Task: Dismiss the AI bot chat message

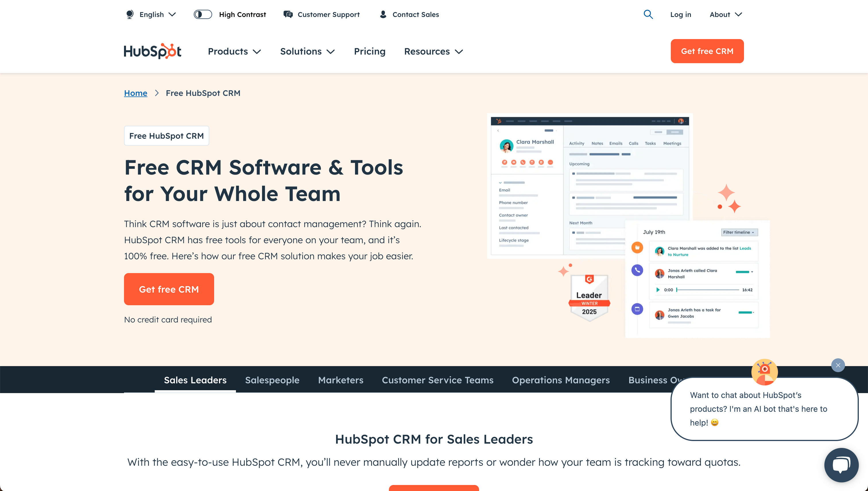Action: (838, 365)
